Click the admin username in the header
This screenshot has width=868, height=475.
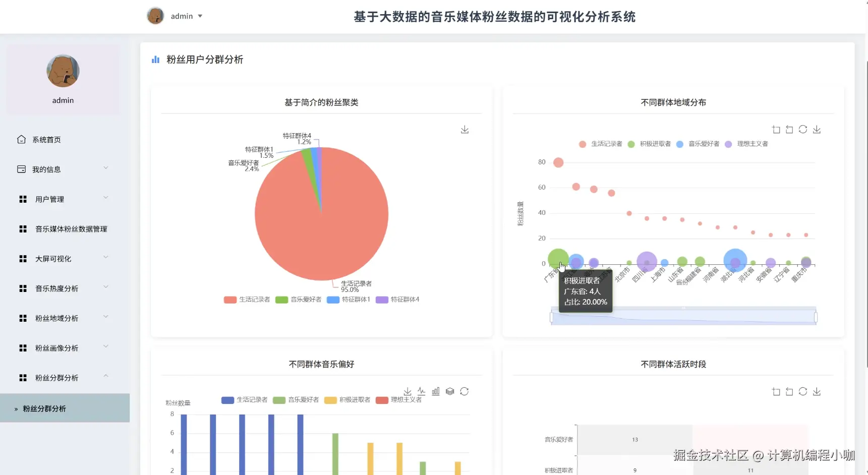(x=182, y=16)
